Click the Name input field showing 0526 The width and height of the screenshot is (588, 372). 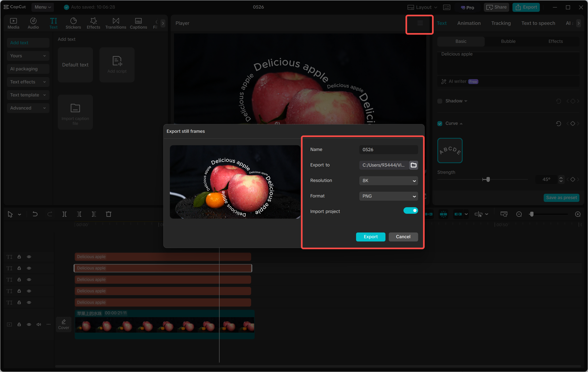coord(388,149)
